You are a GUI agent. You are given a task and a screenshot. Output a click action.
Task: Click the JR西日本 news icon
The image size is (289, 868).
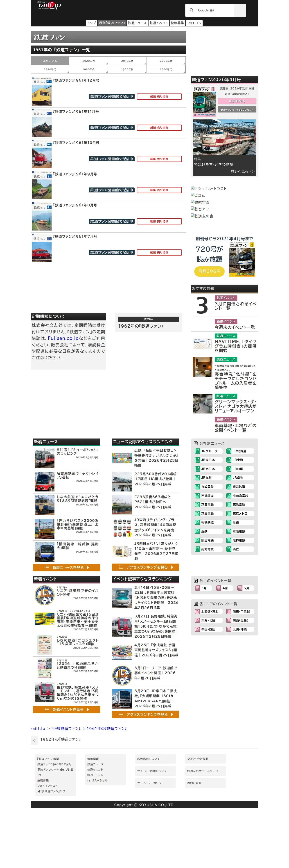(x=197, y=469)
